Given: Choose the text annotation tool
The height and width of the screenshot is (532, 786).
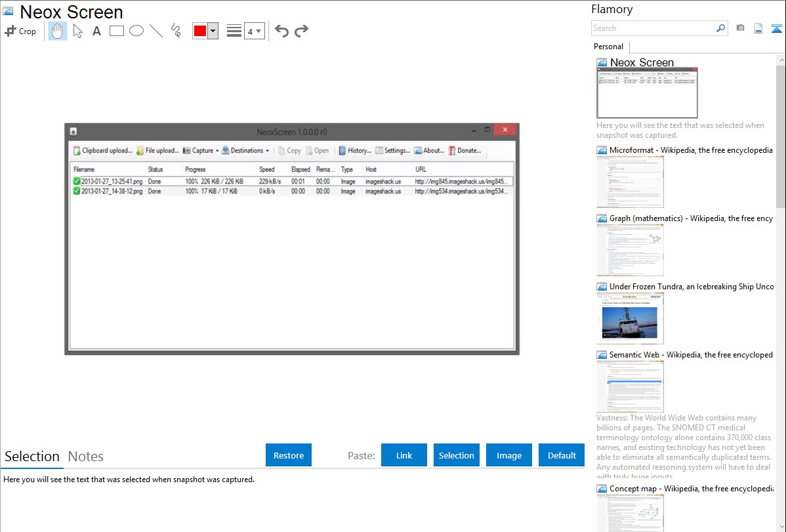Looking at the screenshot, I should (x=96, y=31).
